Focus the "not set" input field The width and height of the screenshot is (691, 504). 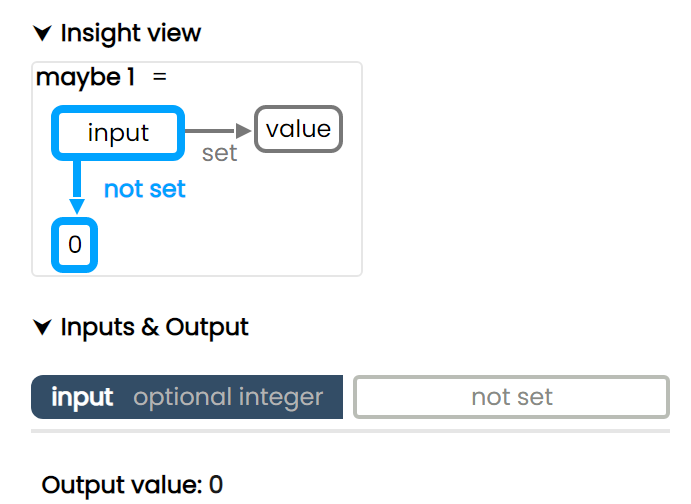pos(511,397)
